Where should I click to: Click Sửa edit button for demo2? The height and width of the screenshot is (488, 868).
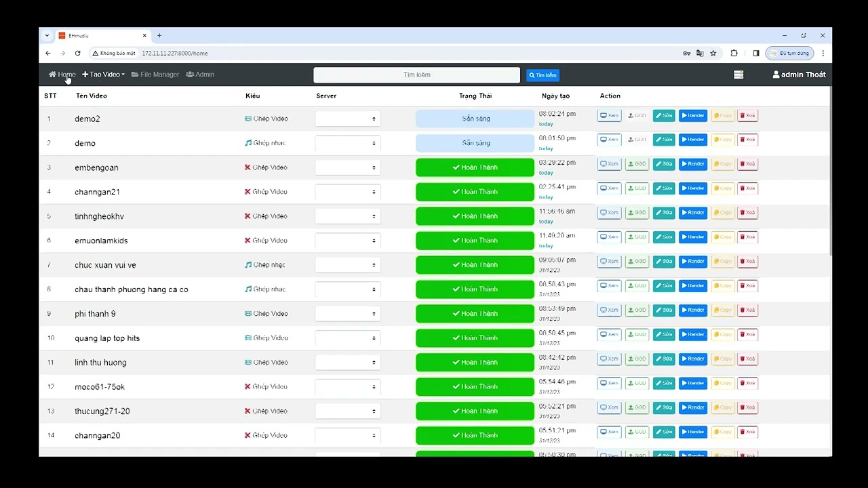(x=664, y=115)
